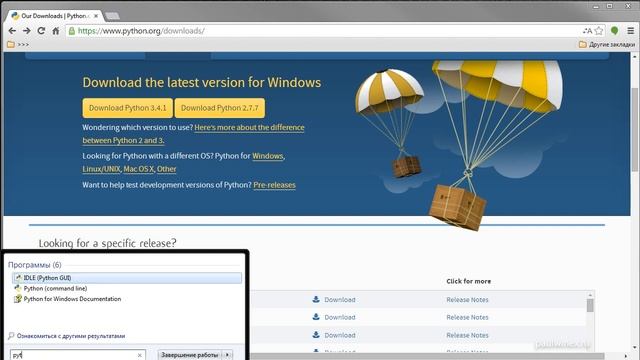
Task: Click 'Download Python 3.4.1' button
Action: click(128, 108)
